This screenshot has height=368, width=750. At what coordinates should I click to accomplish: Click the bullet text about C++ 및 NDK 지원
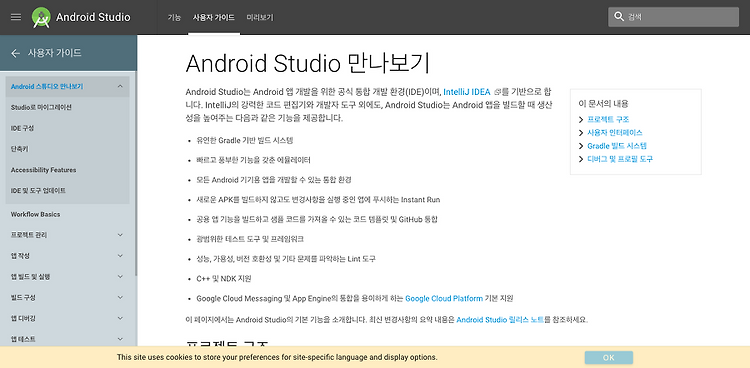pyautogui.click(x=224, y=279)
